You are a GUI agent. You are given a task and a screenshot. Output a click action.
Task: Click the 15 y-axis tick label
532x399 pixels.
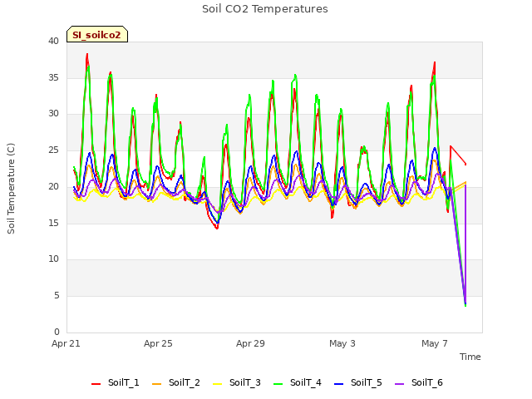pos(53,223)
